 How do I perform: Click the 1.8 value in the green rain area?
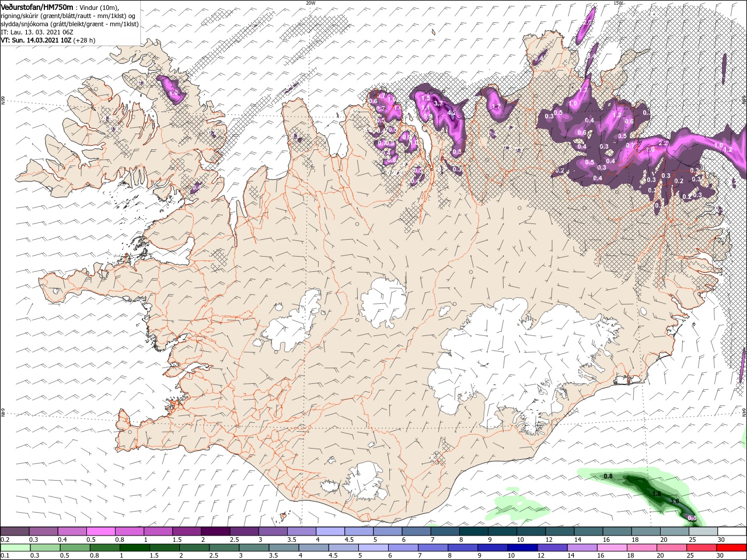tap(657, 494)
